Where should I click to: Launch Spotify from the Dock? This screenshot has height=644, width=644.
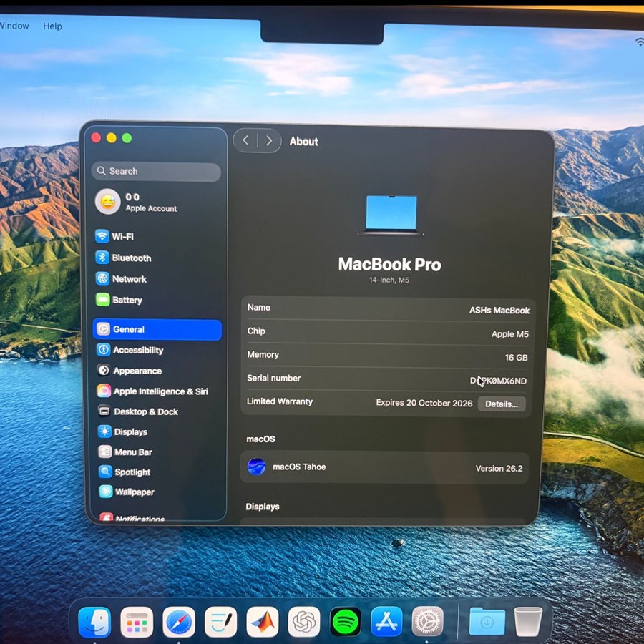tap(346, 621)
